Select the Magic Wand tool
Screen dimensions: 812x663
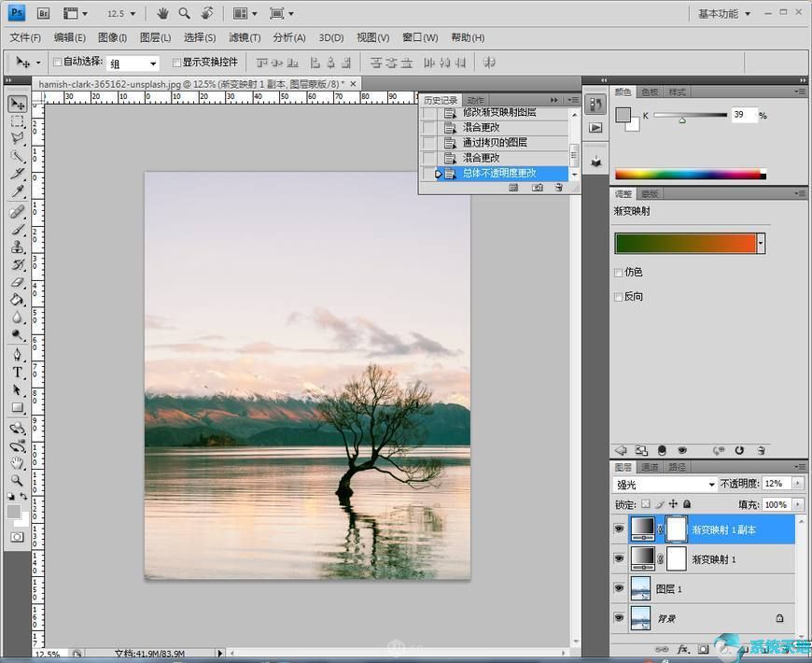[x=17, y=156]
